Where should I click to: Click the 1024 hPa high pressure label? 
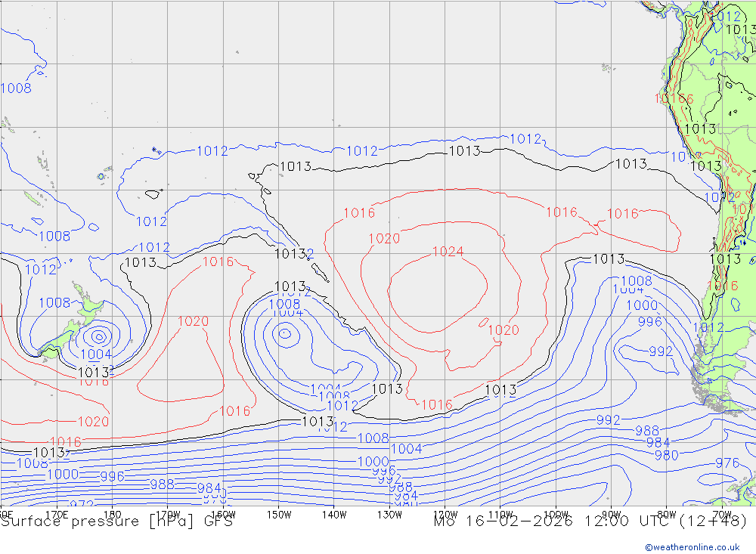point(448,252)
